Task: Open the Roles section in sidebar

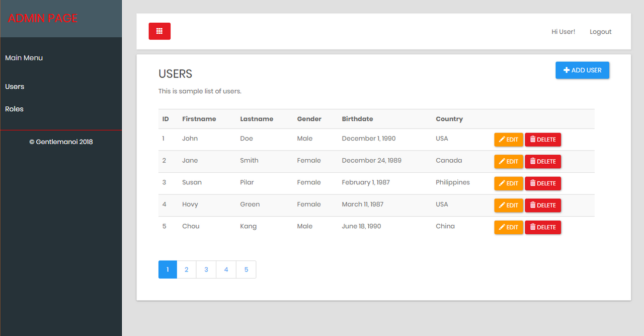Action: tap(15, 109)
